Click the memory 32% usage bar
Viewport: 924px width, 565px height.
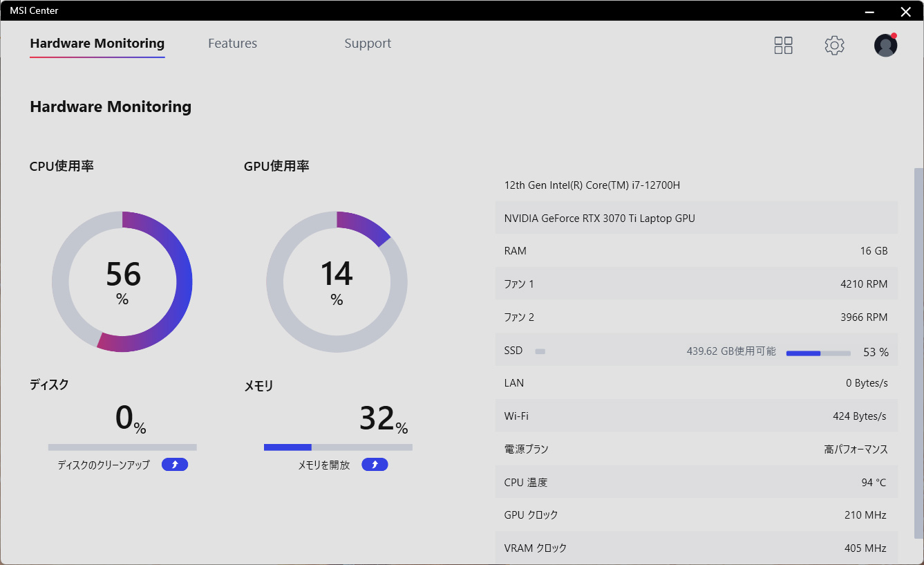pos(338,447)
